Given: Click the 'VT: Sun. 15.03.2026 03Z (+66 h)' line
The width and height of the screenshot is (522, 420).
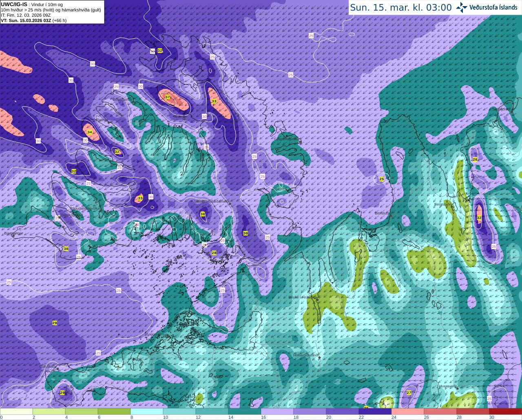Looking at the screenshot, I should (x=34, y=20).
